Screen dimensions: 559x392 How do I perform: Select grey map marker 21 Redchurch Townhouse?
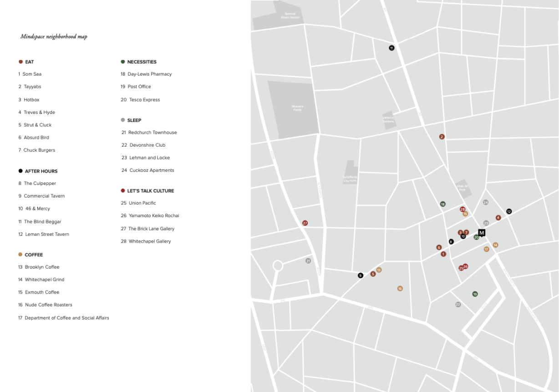(308, 261)
